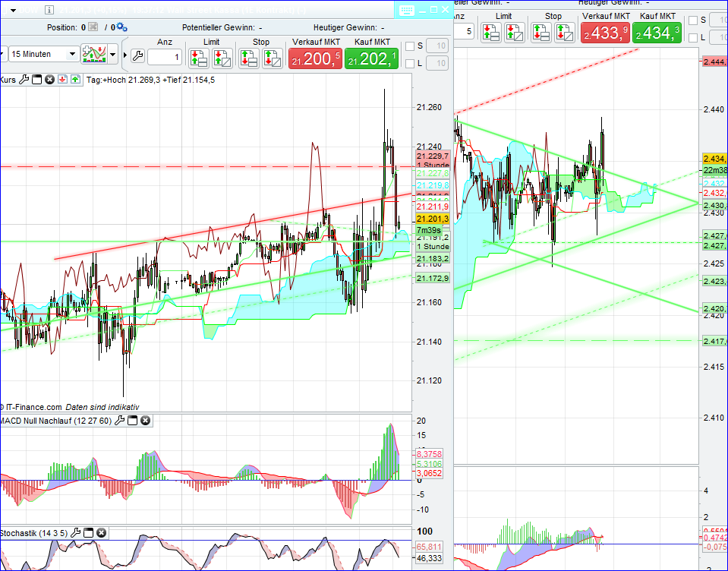Move Kurs panel up with green arrow icon
The image size is (728, 571).
(75, 80)
